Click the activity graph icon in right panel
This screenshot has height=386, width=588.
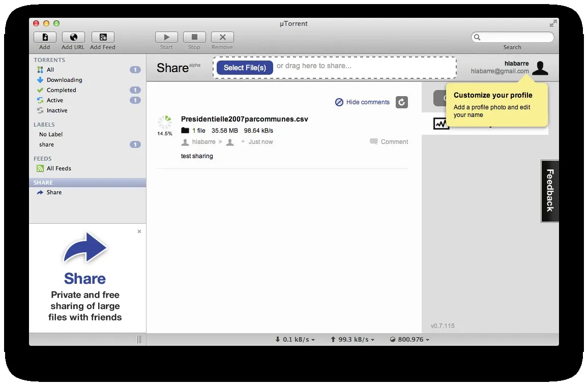pyautogui.click(x=442, y=124)
